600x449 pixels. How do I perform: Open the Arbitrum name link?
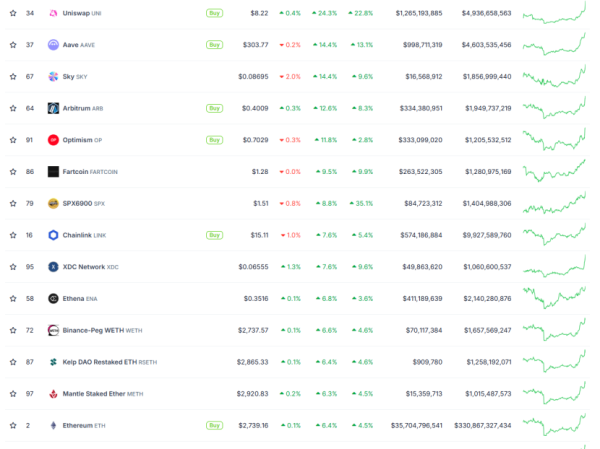pos(83,108)
